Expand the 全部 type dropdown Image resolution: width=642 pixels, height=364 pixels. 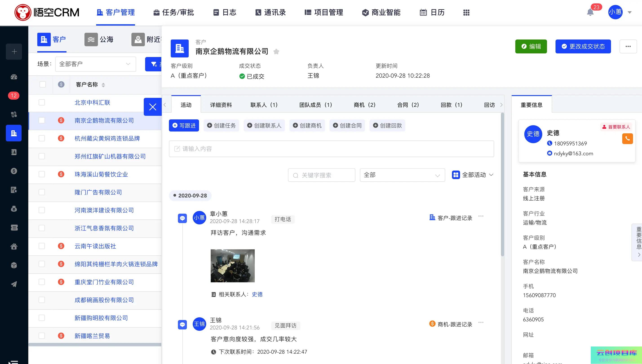tap(402, 175)
